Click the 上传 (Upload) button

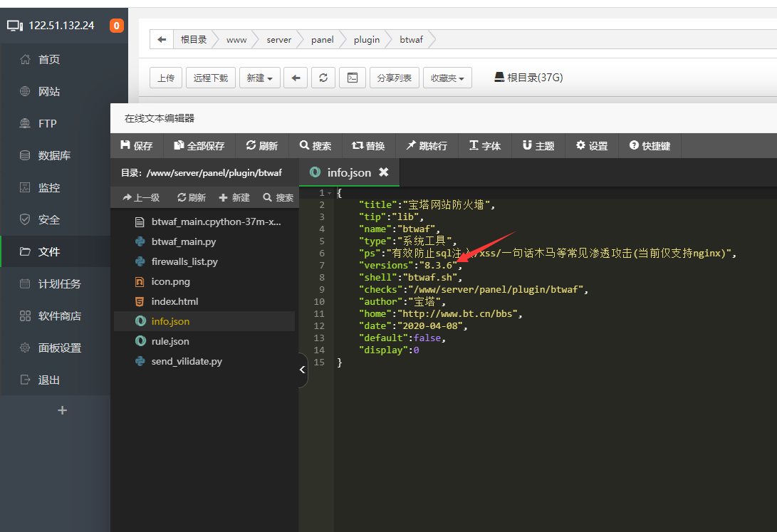[x=165, y=77]
